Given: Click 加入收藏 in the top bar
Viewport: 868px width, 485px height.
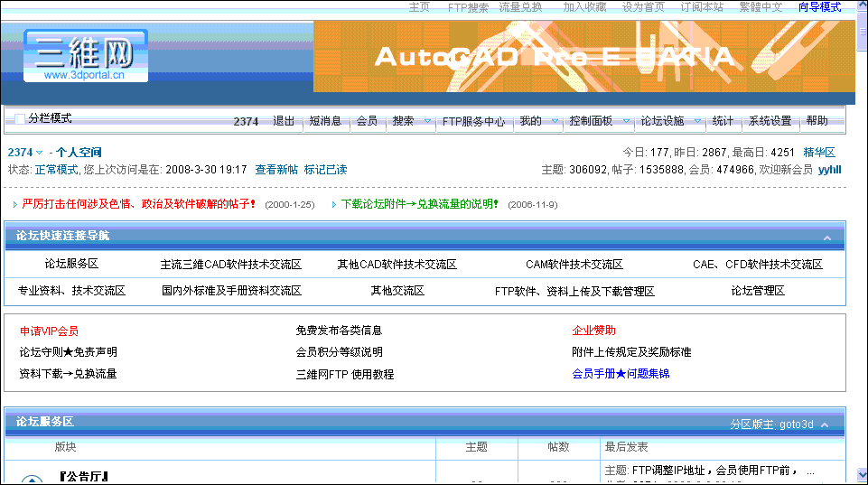Looking at the screenshot, I should [584, 7].
